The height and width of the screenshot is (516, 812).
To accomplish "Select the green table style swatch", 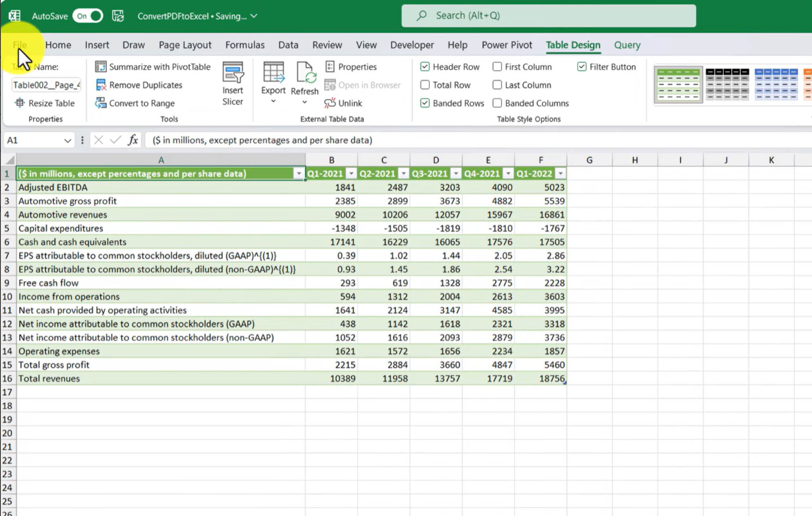I will (678, 84).
